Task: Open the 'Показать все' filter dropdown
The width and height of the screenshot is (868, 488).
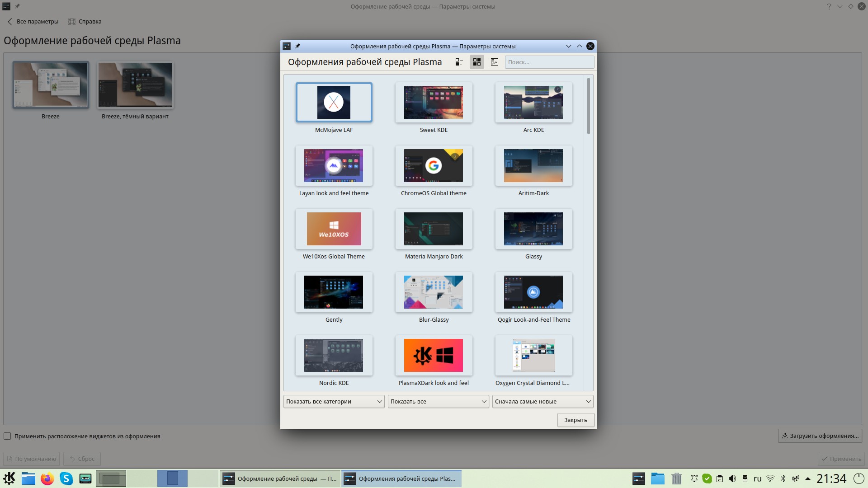Action: 438,401
